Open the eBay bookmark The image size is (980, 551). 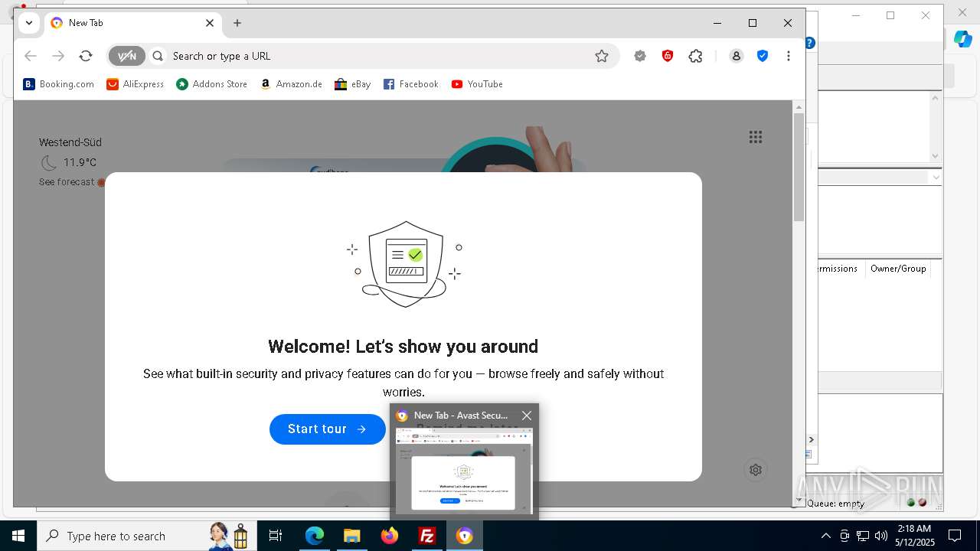(353, 84)
